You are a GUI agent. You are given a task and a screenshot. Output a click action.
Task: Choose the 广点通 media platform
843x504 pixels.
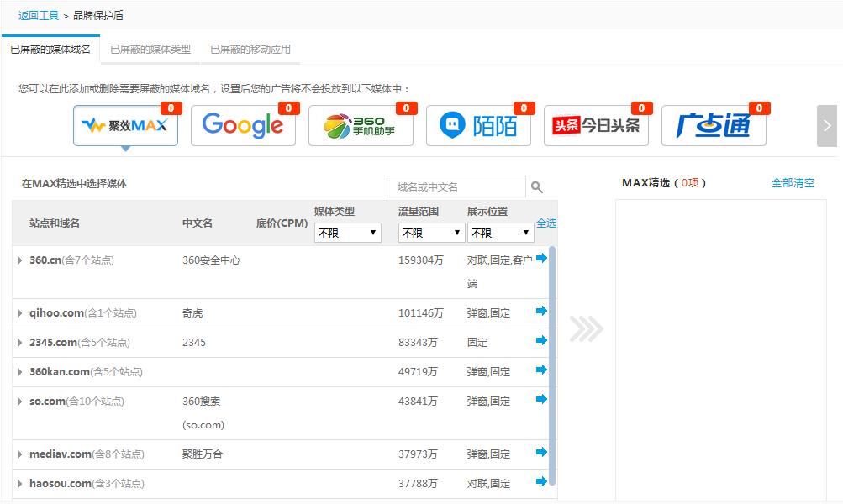714,126
